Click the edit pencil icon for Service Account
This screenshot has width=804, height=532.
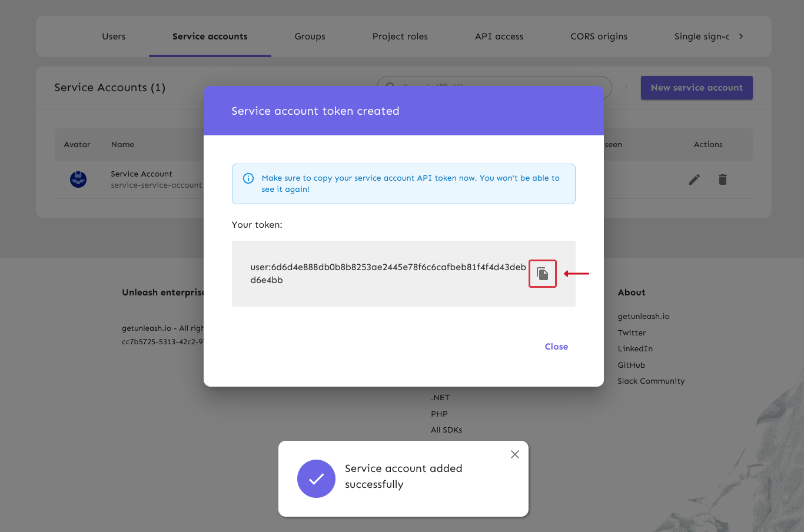(x=695, y=179)
